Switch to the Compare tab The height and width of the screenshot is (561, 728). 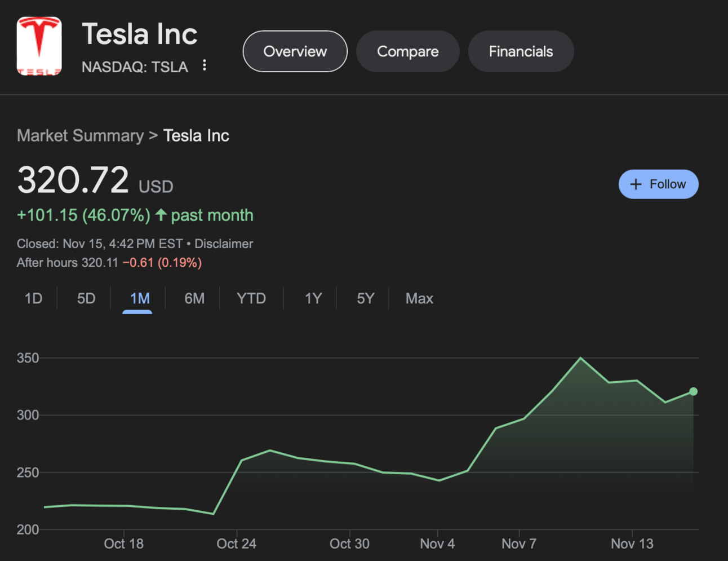407,51
